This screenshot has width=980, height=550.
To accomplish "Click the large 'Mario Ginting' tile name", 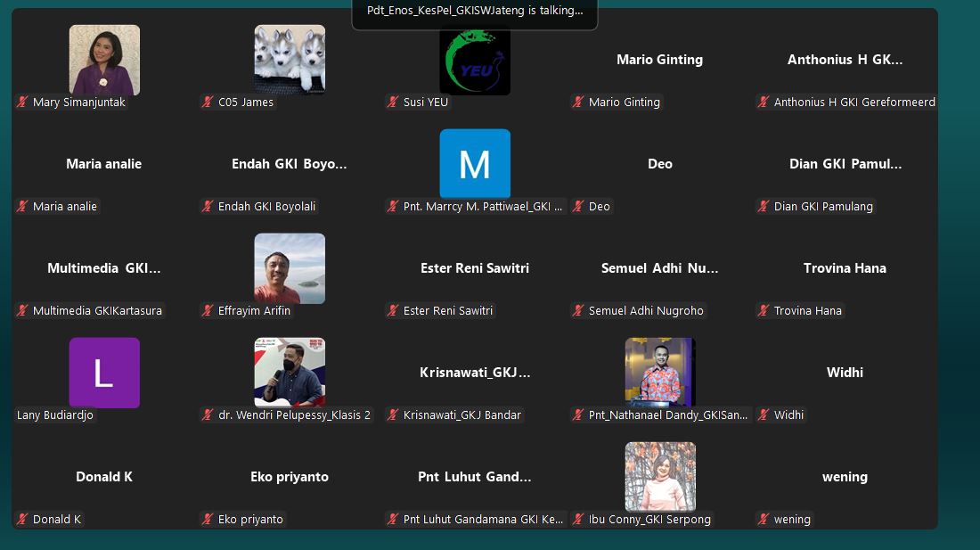I will coord(660,60).
